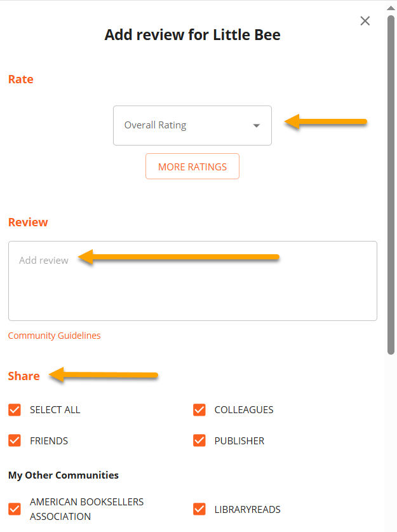Screen dimensions: 397x532
Task: Click the MORE RATINGS button
Action: [192, 167]
